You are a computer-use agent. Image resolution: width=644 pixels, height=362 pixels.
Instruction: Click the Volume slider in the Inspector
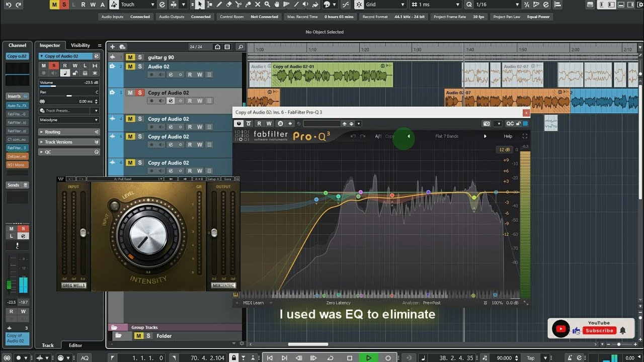(x=69, y=86)
